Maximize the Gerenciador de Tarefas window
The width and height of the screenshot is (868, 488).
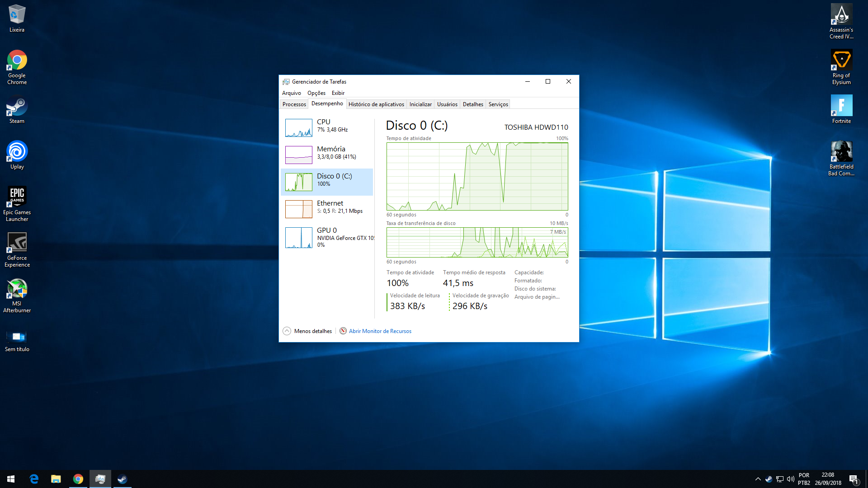pyautogui.click(x=548, y=82)
